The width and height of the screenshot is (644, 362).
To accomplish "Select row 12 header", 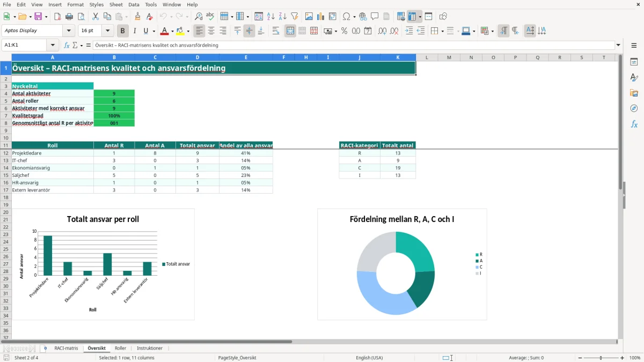I will point(6,153).
